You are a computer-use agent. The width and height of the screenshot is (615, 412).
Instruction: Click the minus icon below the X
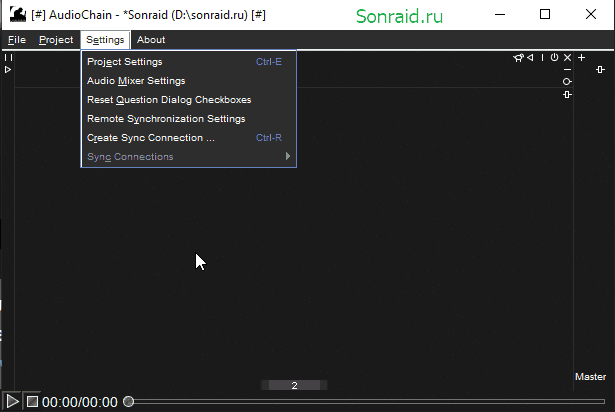tap(568, 69)
